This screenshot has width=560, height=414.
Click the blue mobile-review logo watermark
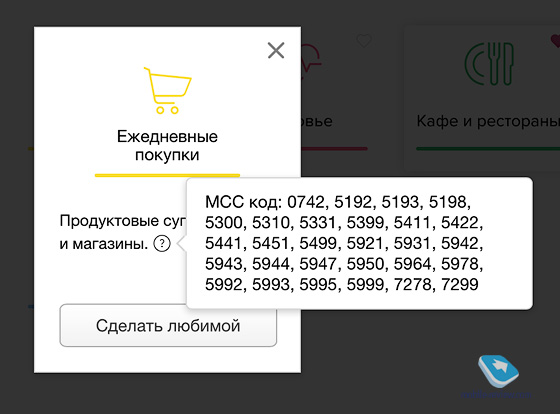click(x=498, y=371)
